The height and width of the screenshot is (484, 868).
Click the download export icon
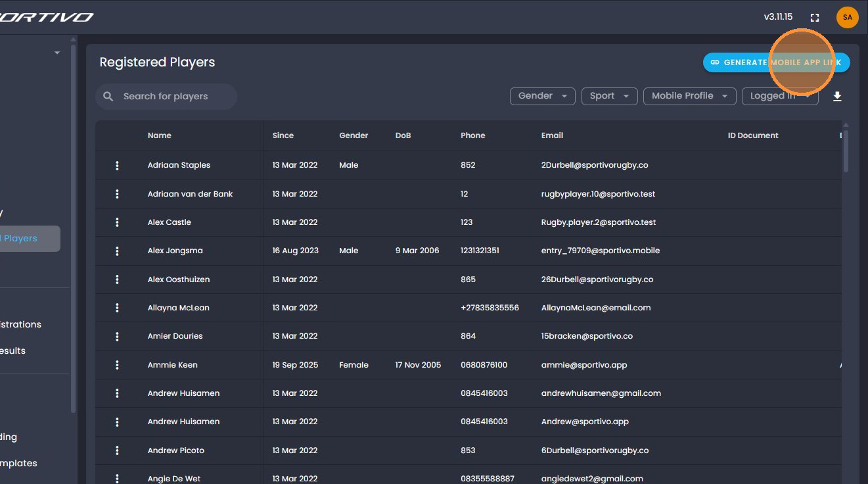pyautogui.click(x=837, y=97)
